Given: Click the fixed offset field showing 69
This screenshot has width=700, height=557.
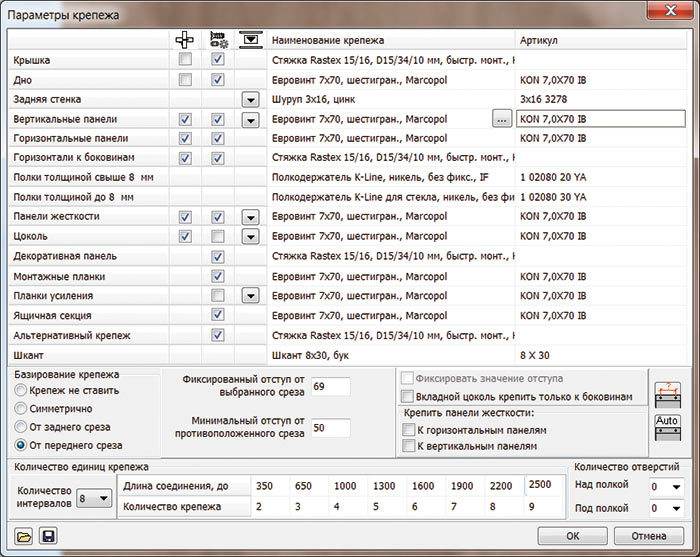Looking at the screenshot, I should [x=330, y=386].
